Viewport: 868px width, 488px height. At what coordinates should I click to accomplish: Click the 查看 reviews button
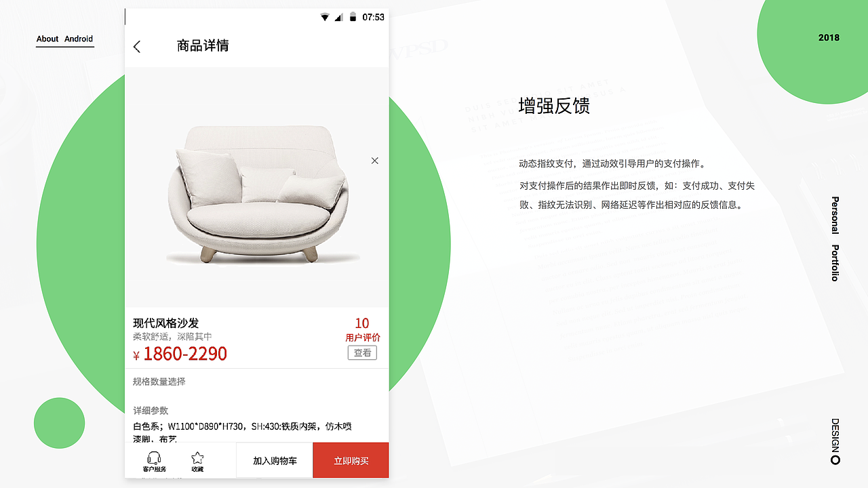[362, 352]
